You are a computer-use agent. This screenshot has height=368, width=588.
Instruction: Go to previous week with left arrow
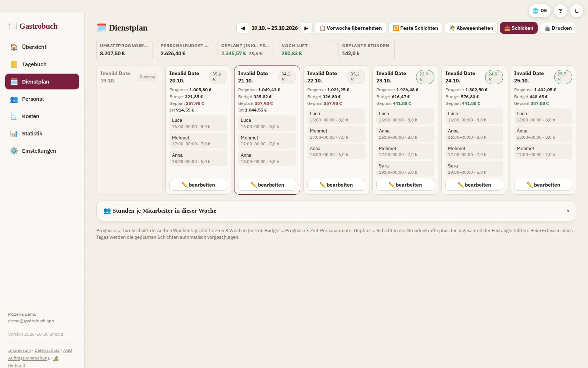(x=243, y=28)
